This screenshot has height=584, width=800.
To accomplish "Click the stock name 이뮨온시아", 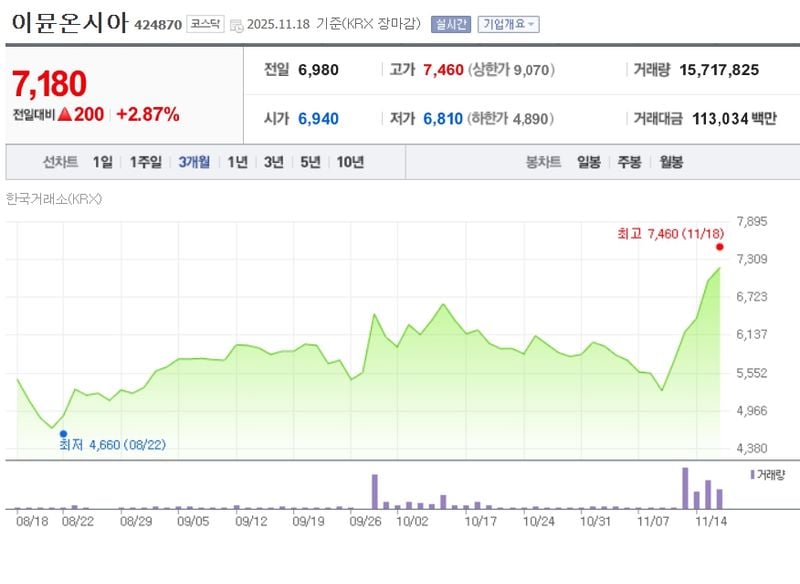I will click(69, 23).
